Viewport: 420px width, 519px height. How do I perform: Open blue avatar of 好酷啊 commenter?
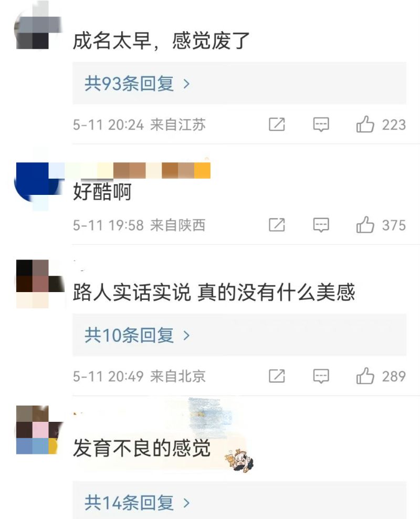point(39,182)
